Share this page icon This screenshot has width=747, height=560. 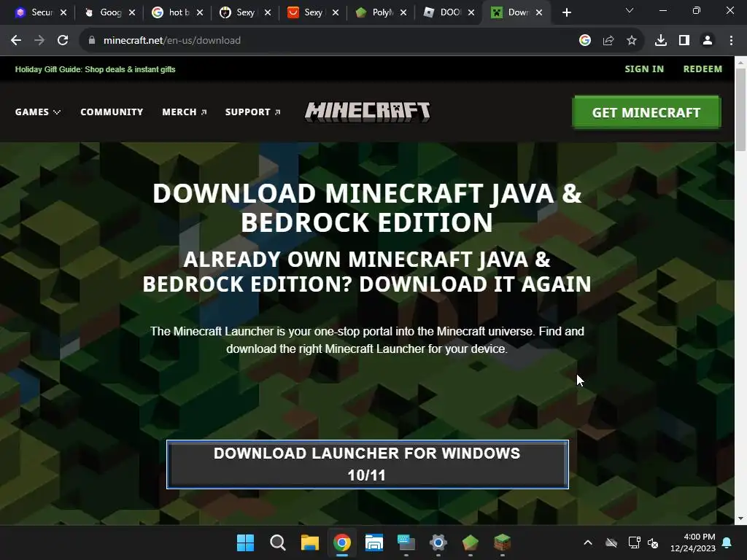click(608, 41)
